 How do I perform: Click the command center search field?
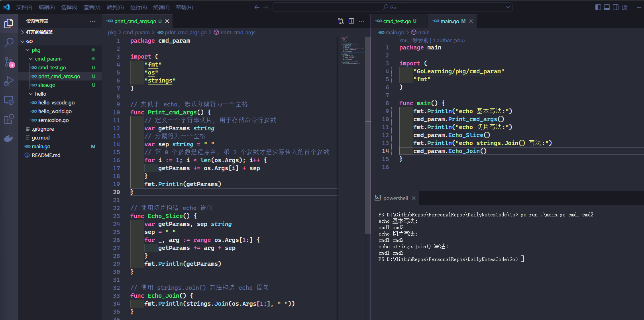393,7
